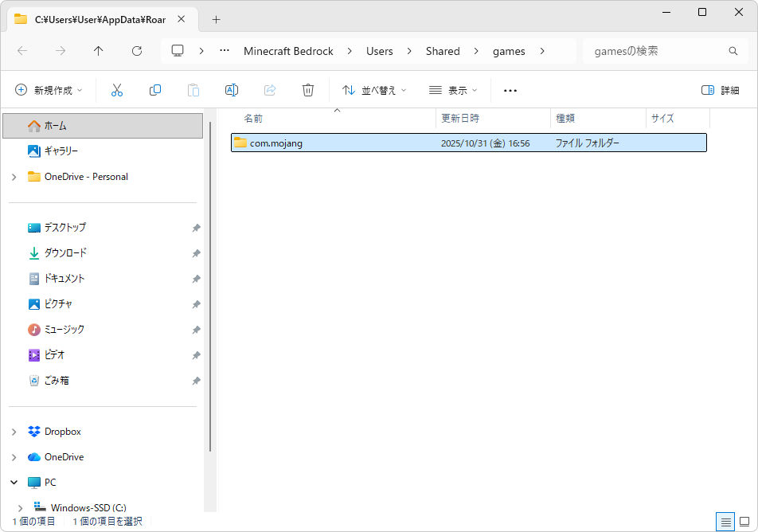
Task: Select the com.mojang folder
Action: (x=275, y=143)
